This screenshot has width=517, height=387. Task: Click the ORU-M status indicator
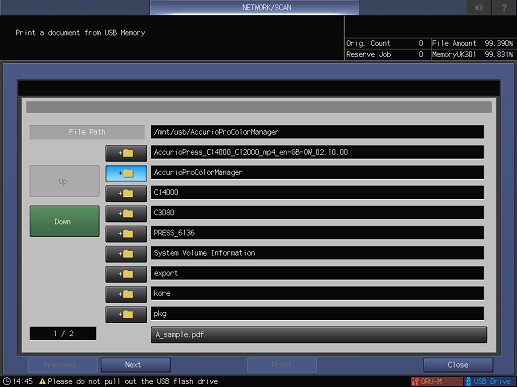click(437, 381)
